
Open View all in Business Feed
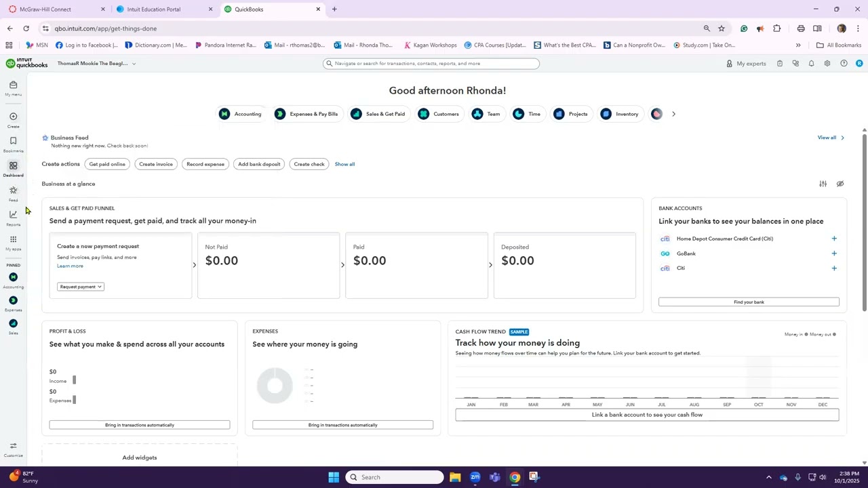[831, 138]
